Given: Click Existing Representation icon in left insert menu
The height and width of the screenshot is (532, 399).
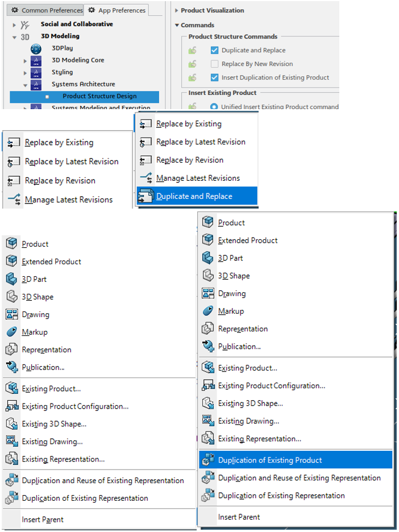Looking at the screenshot, I should coord(12,459).
